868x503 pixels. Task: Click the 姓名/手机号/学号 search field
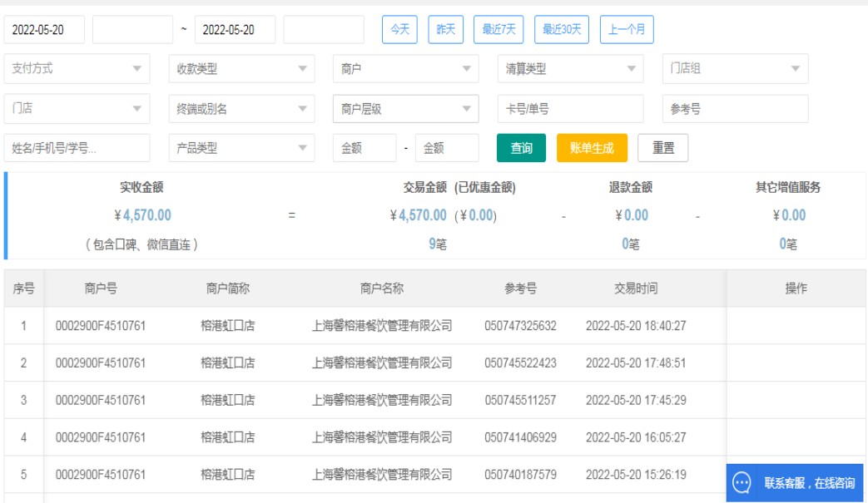tap(77, 148)
